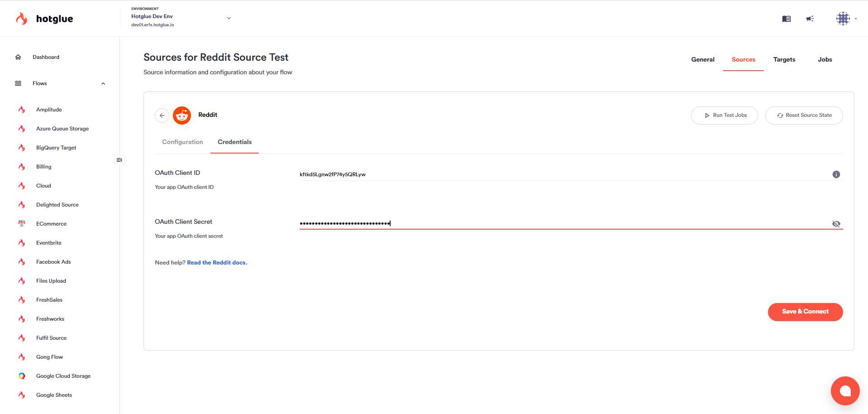
Task: Click the Cloud flow icon
Action: point(22,186)
